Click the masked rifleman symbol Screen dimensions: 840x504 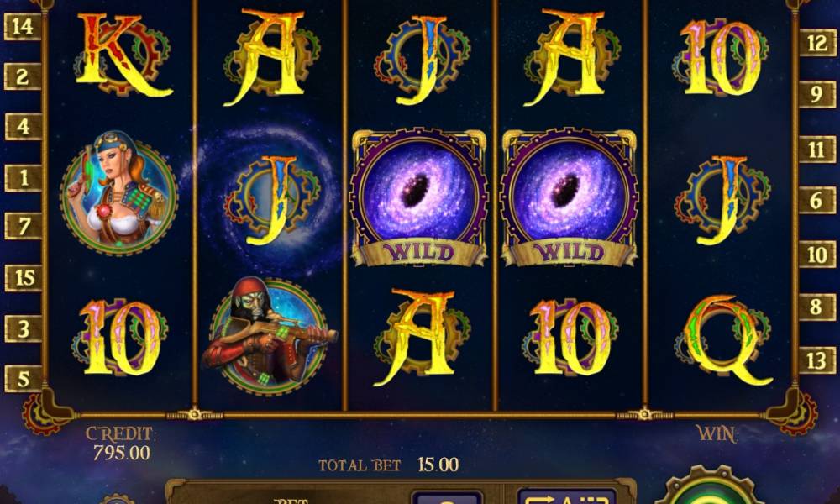pyautogui.click(x=270, y=335)
